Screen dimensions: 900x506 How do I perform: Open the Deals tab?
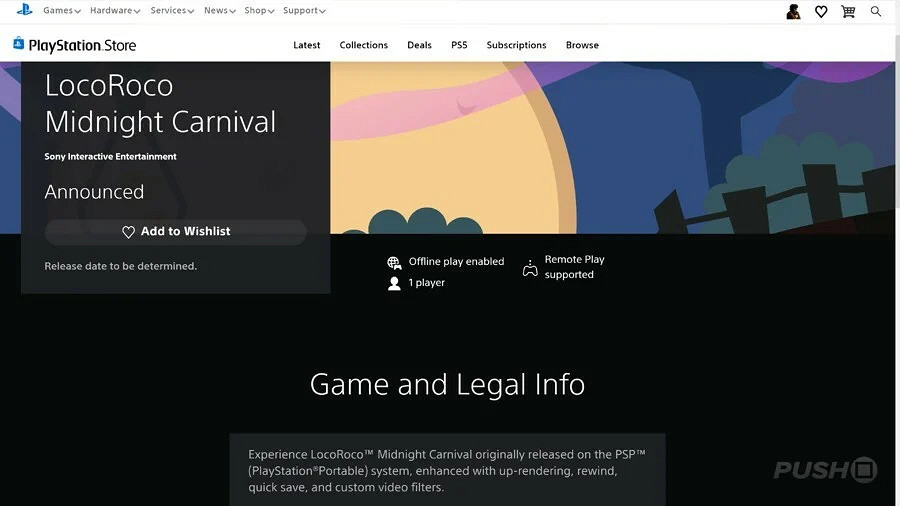click(x=419, y=45)
